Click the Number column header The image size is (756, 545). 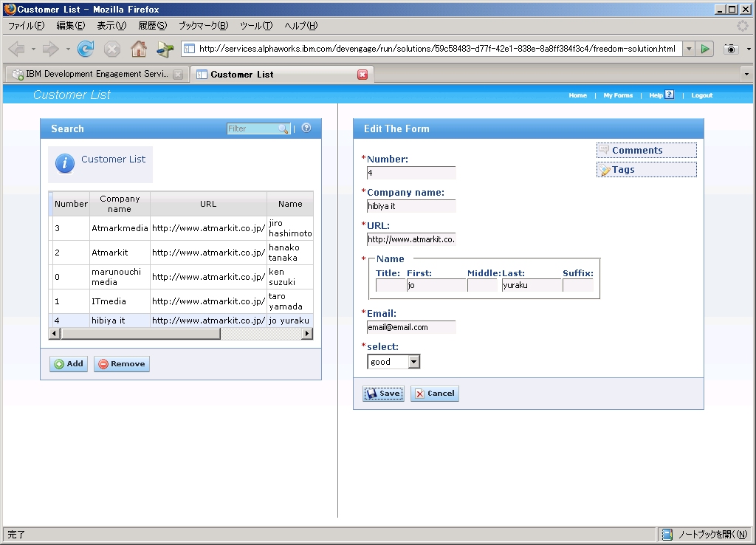pyautogui.click(x=71, y=204)
